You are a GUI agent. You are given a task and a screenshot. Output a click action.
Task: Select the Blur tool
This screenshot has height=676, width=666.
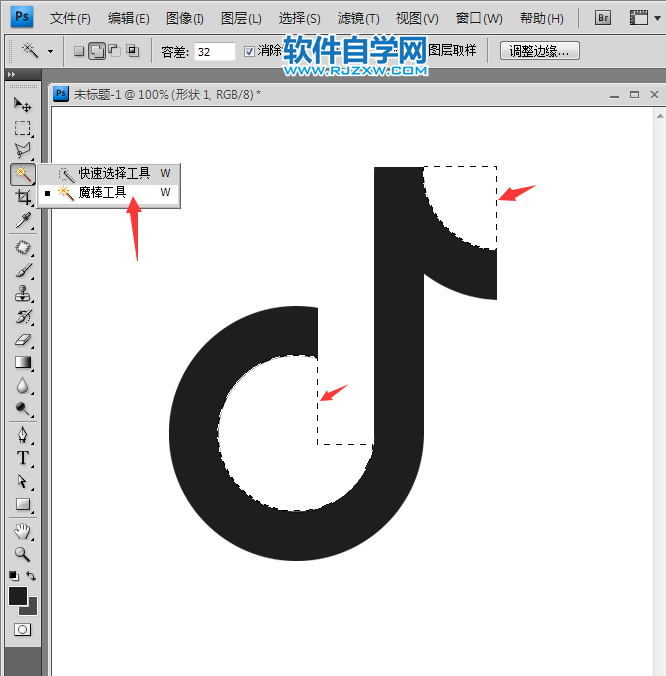[22, 385]
